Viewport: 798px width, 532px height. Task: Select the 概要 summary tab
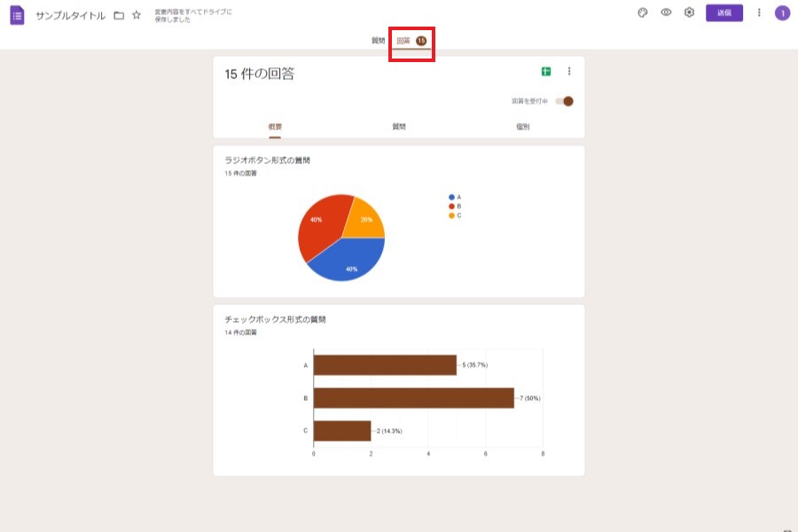pos(275,127)
